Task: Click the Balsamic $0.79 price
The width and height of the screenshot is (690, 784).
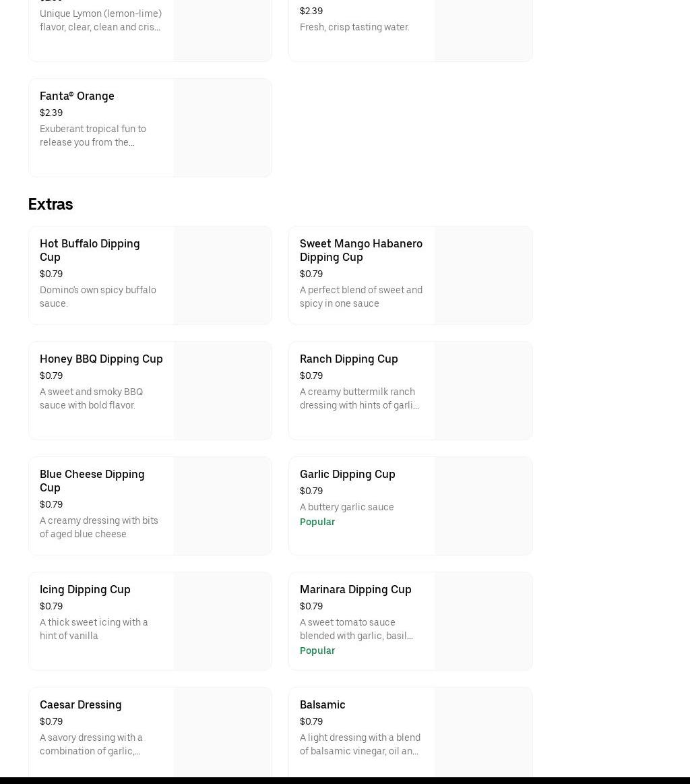Action: [311, 721]
